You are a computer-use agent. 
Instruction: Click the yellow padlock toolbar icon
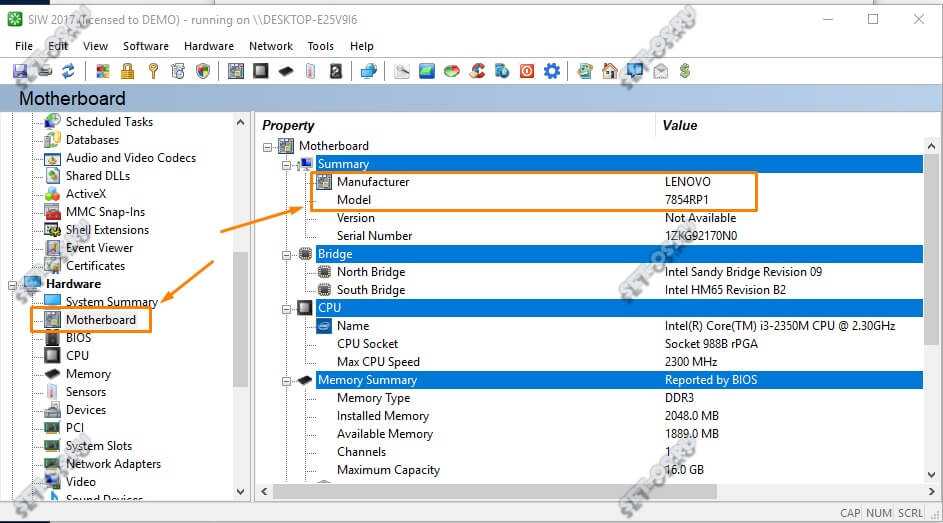(x=127, y=71)
